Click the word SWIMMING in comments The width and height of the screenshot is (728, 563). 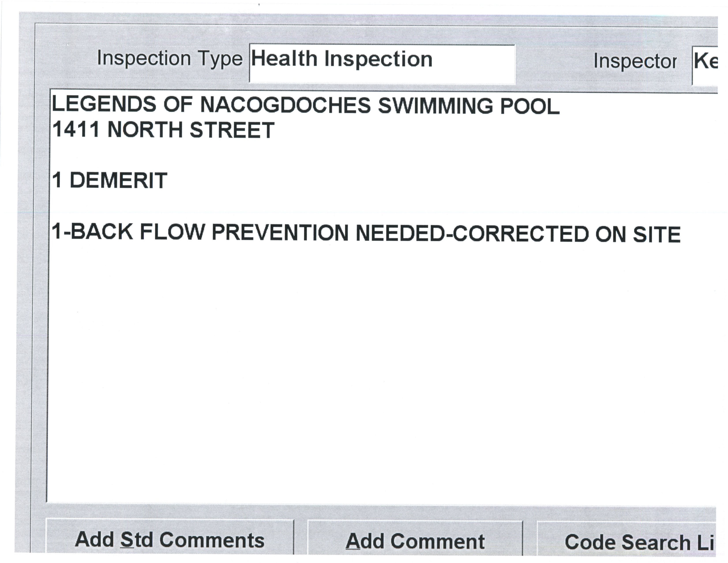pyautogui.click(x=435, y=106)
